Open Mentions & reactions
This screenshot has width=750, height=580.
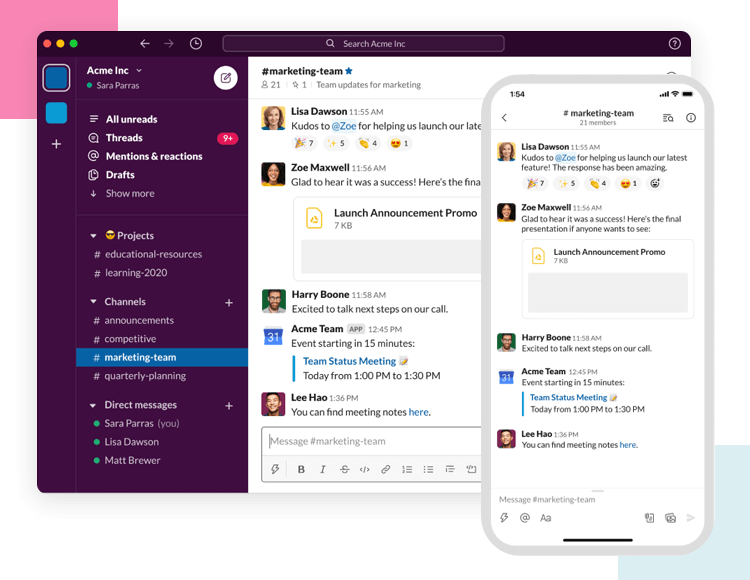(162, 156)
